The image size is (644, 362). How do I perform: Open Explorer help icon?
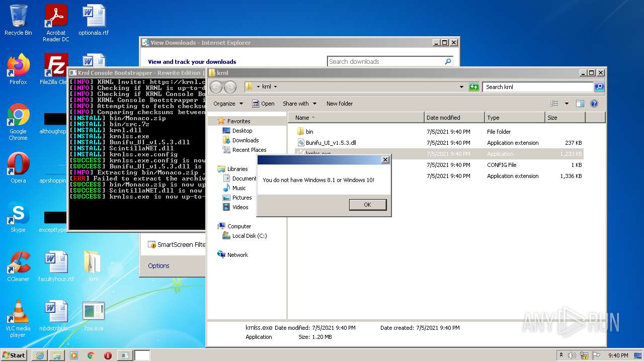click(x=594, y=104)
